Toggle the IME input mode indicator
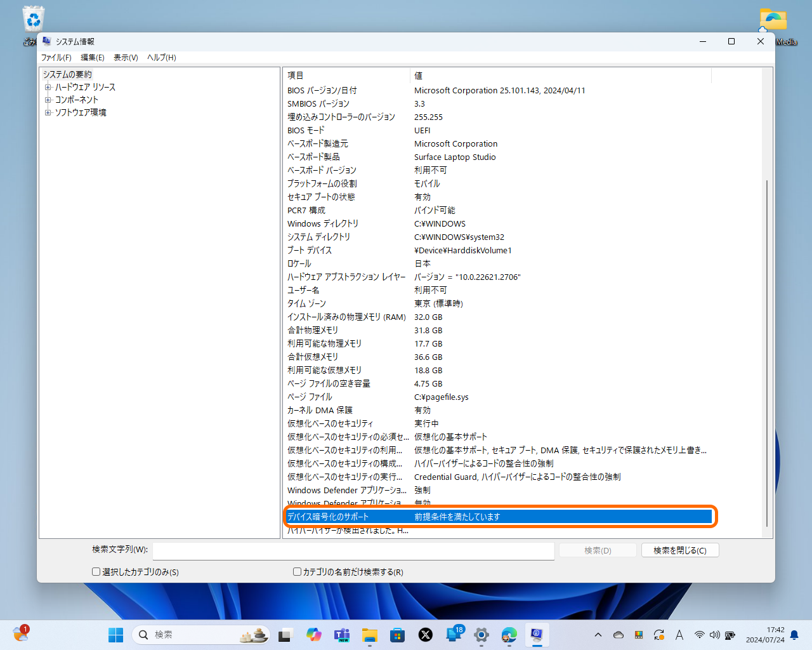 (x=679, y=634)
